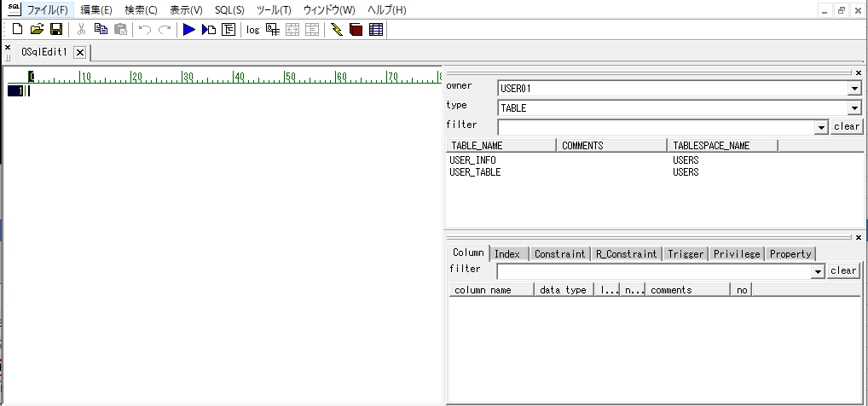The image size is (868, 406).
Task: Close the tab bar with small x
Action: coord(8,48)
